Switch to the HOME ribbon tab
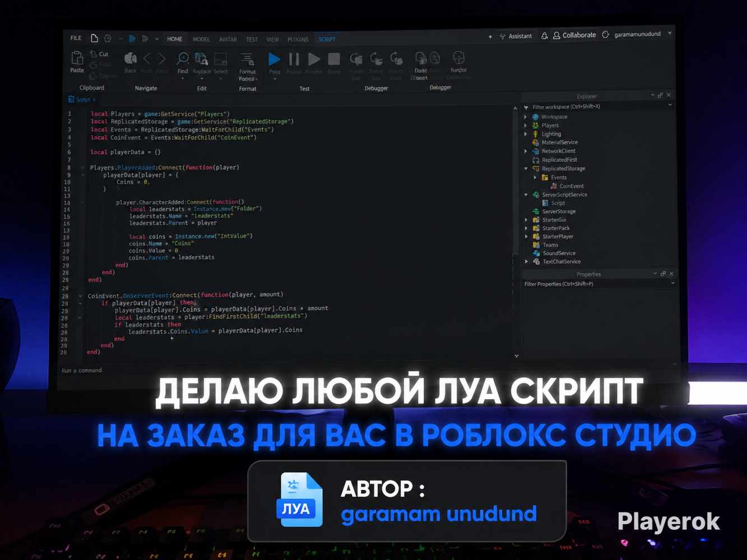The image size is (747, 560). 175,39
